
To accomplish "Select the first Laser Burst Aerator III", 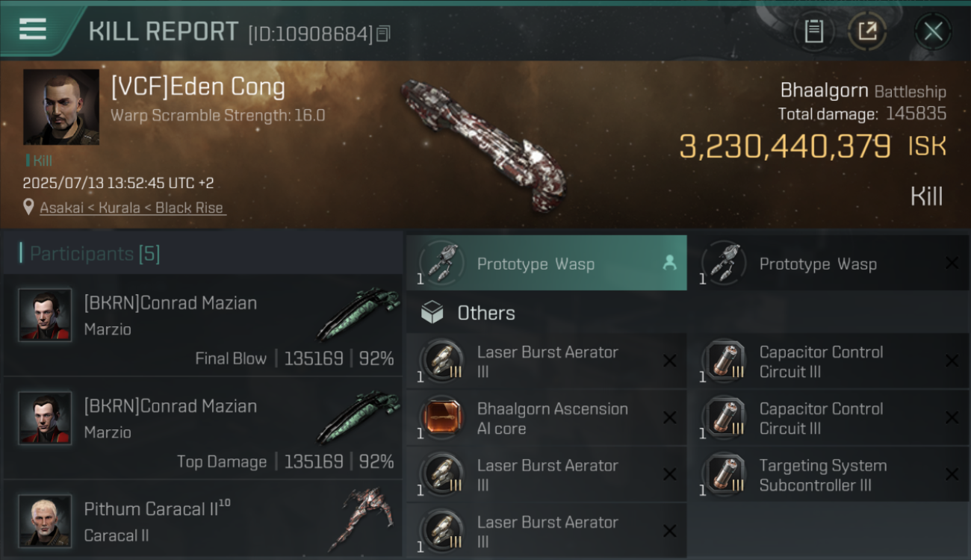I will 547,361.
